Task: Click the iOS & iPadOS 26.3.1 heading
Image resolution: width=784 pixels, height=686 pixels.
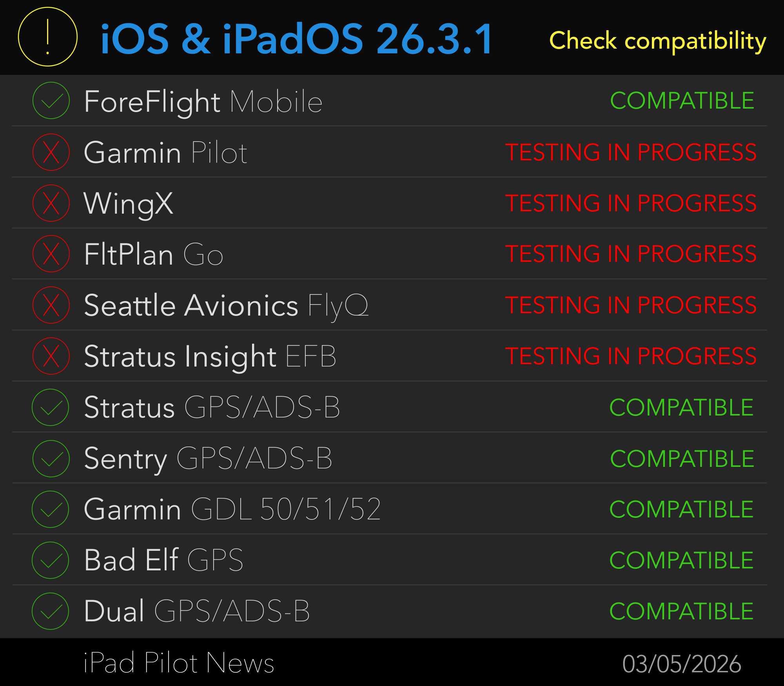Action: [296, 38]
